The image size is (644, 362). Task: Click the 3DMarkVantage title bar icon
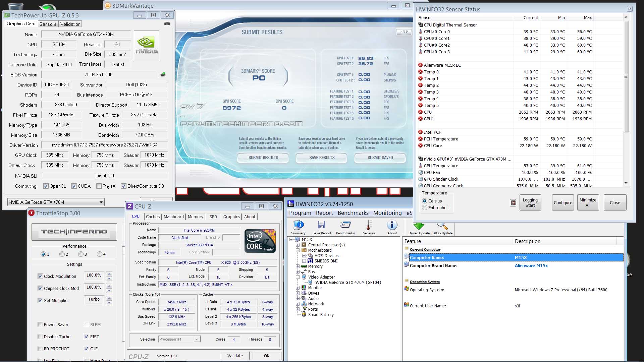click(x=108, y=5)
